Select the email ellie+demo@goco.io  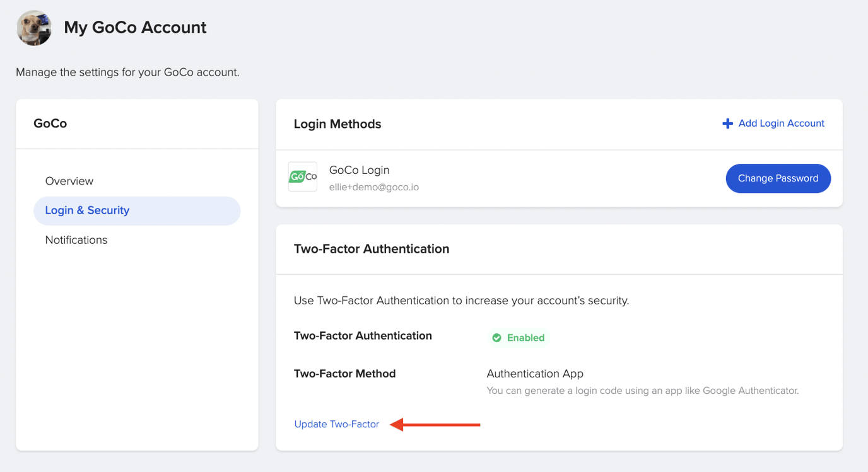(373, 187)
